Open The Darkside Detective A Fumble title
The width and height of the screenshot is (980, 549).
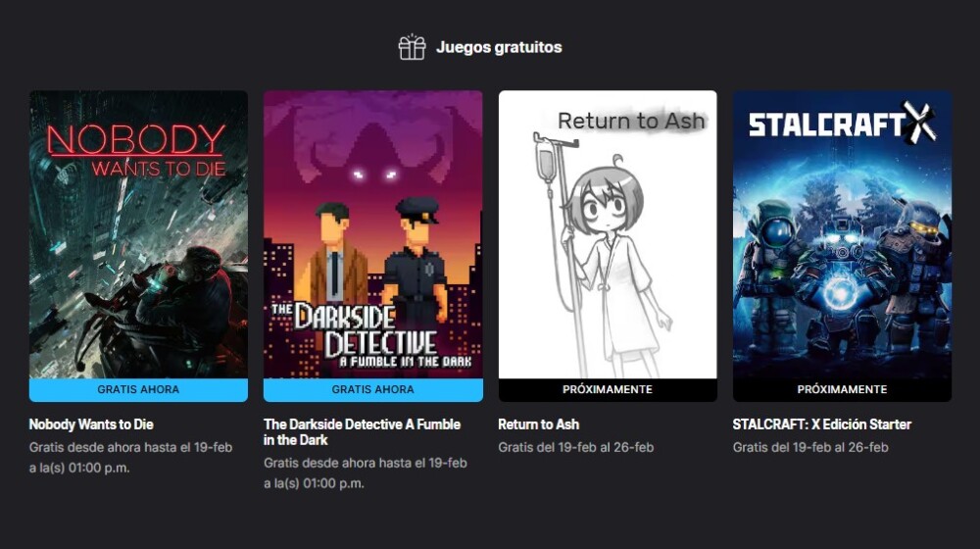click(x=362, y=432)
